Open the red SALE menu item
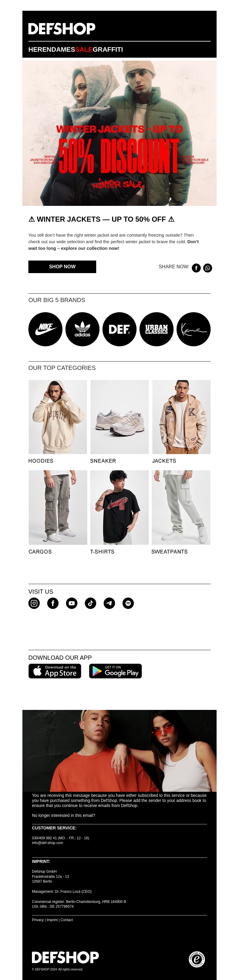Image resolution: width=239 pixels, height=980 pixels. click(84, 50)
